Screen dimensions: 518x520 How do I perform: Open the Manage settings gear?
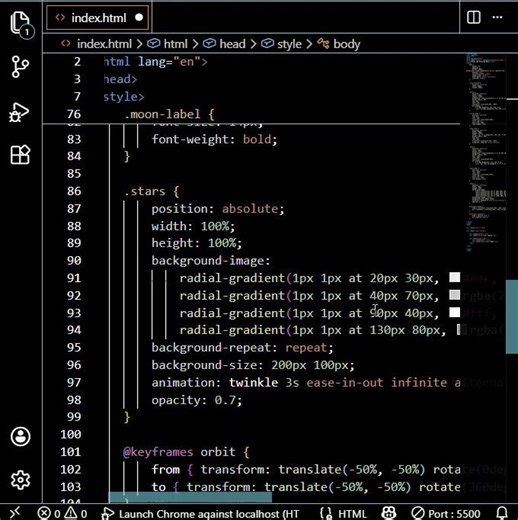[x=21, y=480]
